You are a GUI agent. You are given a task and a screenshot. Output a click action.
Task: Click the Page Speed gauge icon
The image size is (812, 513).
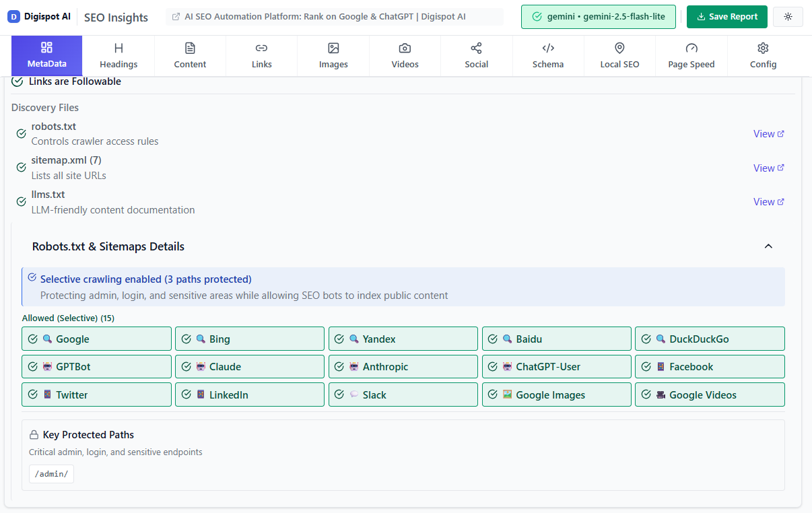pyautogui.click(x=691, y=48)
